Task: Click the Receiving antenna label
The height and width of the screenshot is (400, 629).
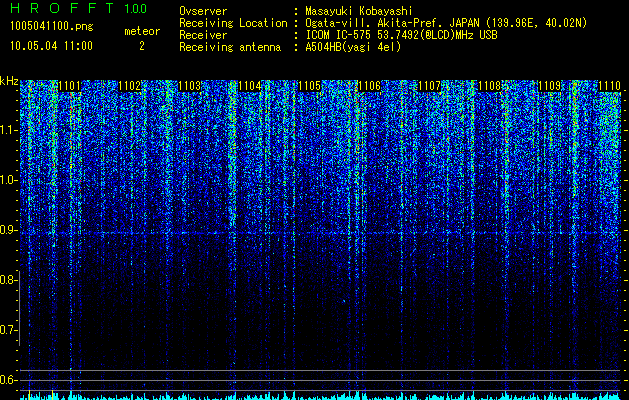Action: click(230, 47)
